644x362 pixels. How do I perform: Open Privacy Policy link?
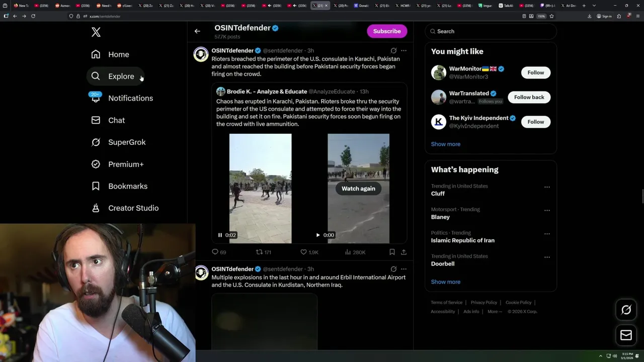[x=484, y=303]
